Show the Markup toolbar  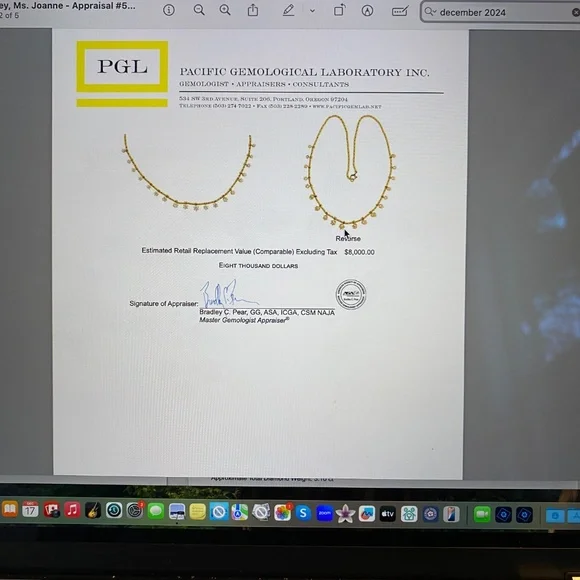point(367,11)
